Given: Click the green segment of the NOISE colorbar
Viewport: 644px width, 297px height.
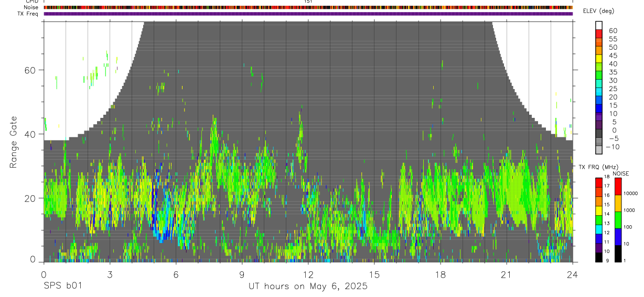Looking at the screenshot, I should tap(618, 219).
